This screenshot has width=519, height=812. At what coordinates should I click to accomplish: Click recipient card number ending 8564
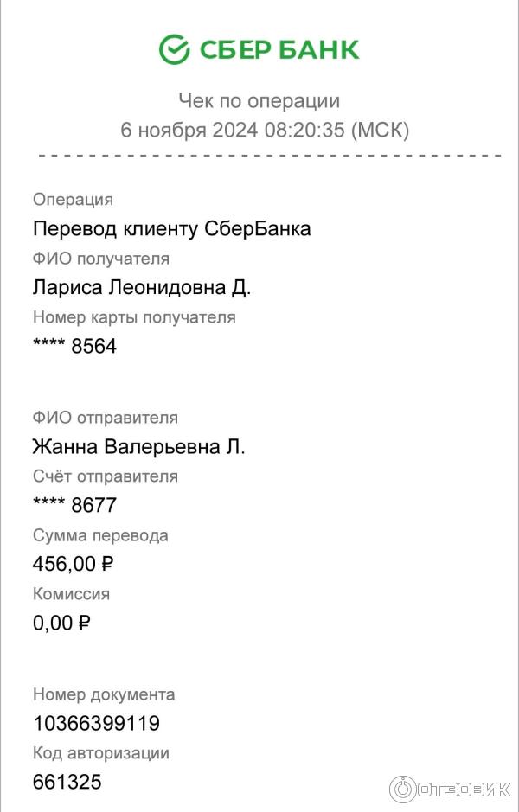tap(74, 347)
